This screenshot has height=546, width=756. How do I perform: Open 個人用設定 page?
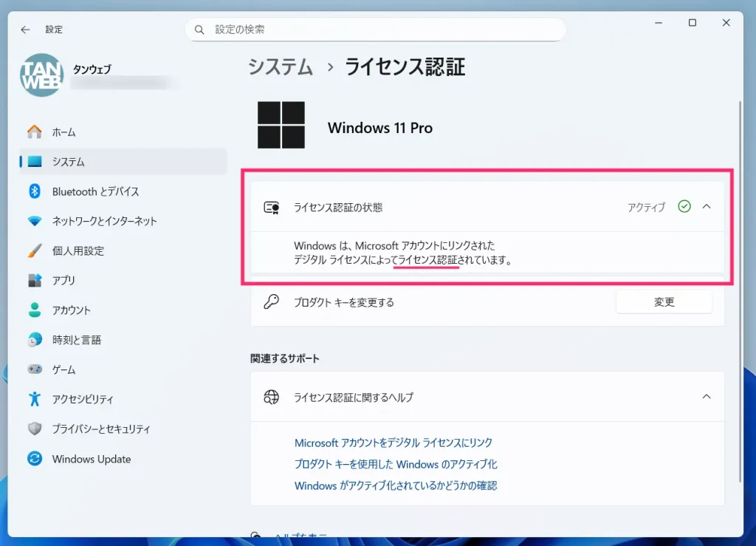tap(123, 250)
